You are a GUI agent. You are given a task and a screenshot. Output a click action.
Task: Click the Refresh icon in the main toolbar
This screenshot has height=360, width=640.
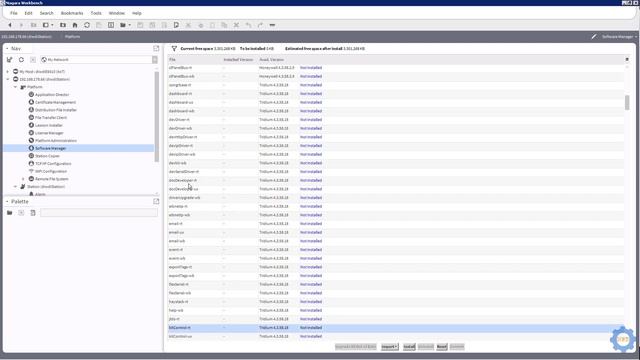point(87,25)
